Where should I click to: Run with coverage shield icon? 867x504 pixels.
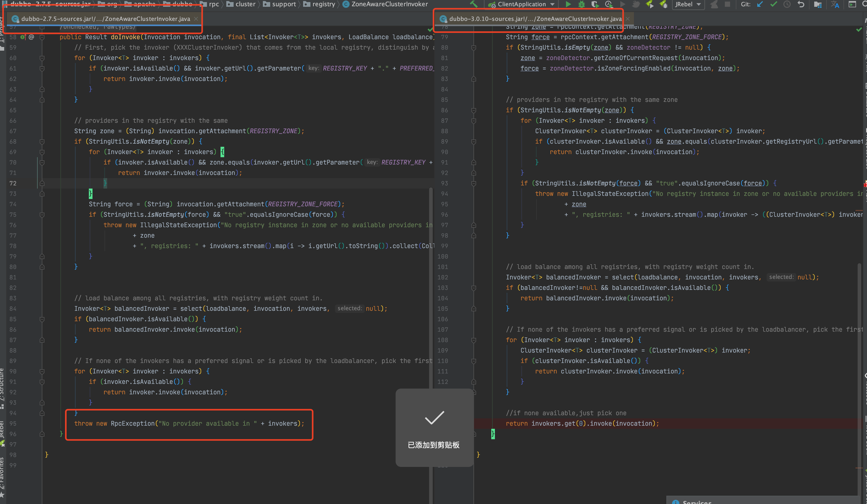(x=595, y=4)
